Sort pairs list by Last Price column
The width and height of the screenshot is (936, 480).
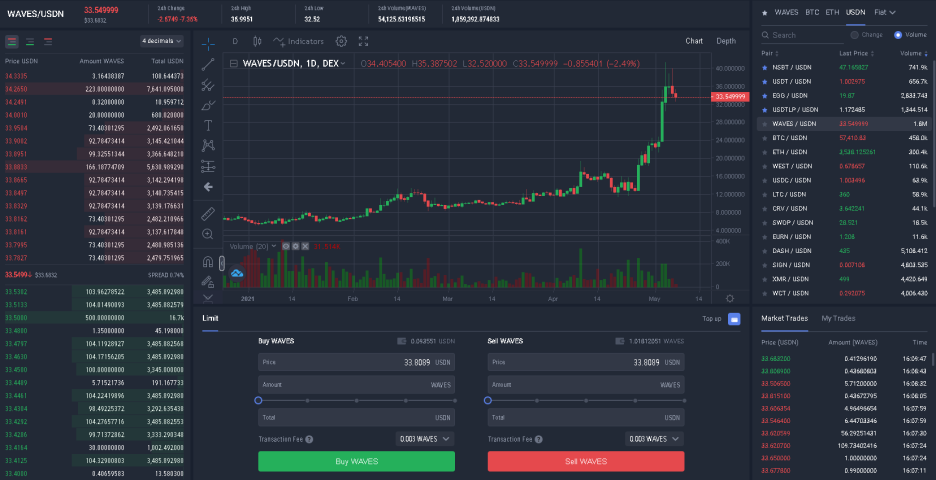[x=856, y=53]
